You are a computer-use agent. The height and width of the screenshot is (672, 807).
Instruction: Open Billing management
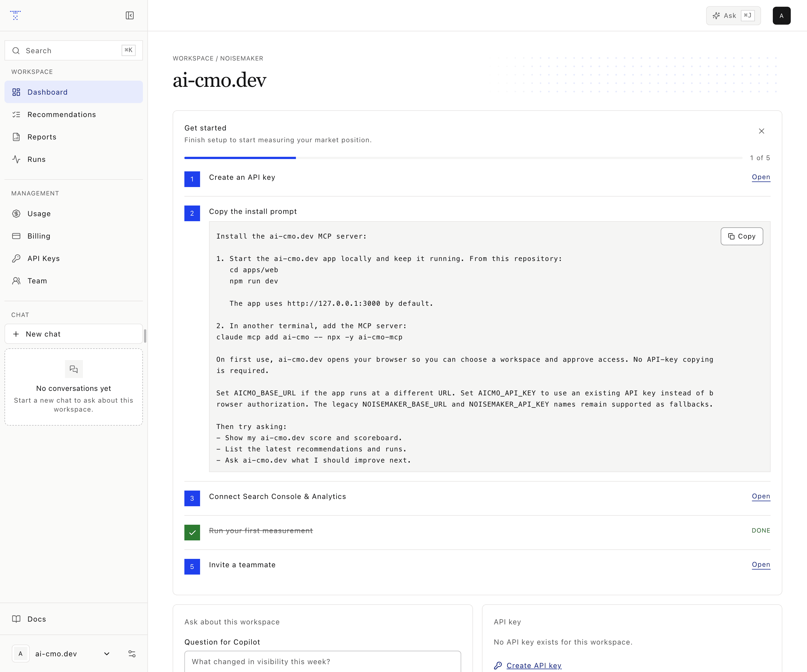(x=74, y=236)
